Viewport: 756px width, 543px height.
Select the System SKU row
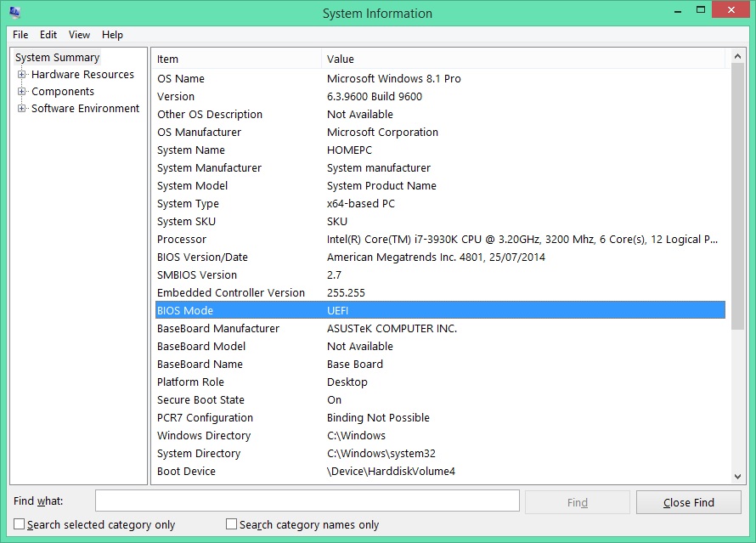(x=440, y=221)
